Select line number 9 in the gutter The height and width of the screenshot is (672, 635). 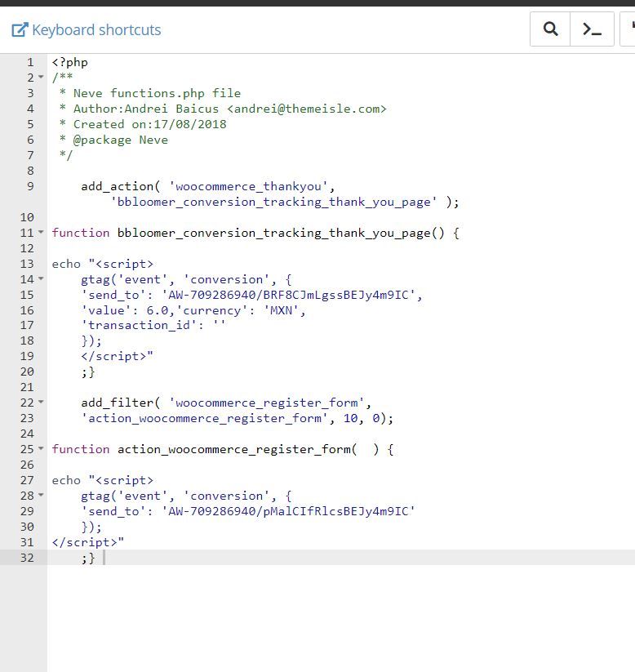coord(30,186)
